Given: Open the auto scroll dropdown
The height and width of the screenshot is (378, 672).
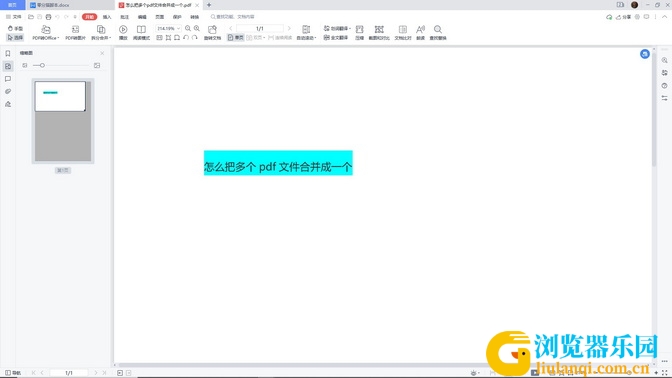Looking at the screenshot, I should tap(306, 33).
